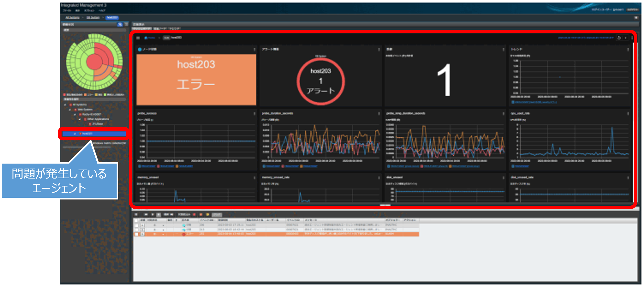644x287 pixels.
Task: Toggle the select-all checkbox in event table header
Action: pyautogui.click(x=136, y=220)
